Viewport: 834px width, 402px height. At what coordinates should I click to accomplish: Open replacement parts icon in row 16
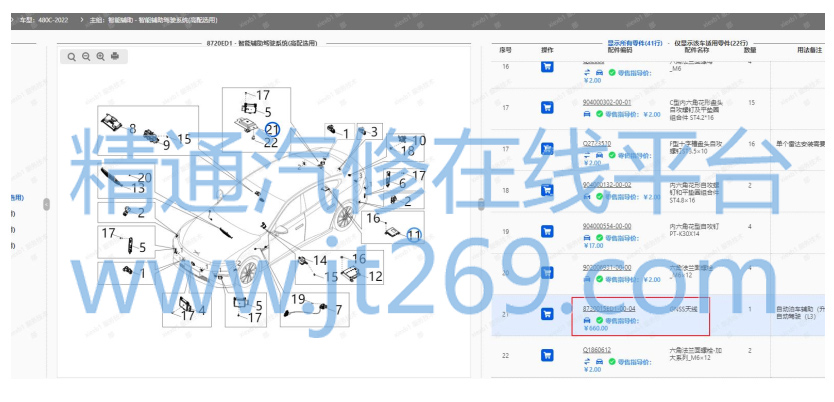(x=587, y=72)
